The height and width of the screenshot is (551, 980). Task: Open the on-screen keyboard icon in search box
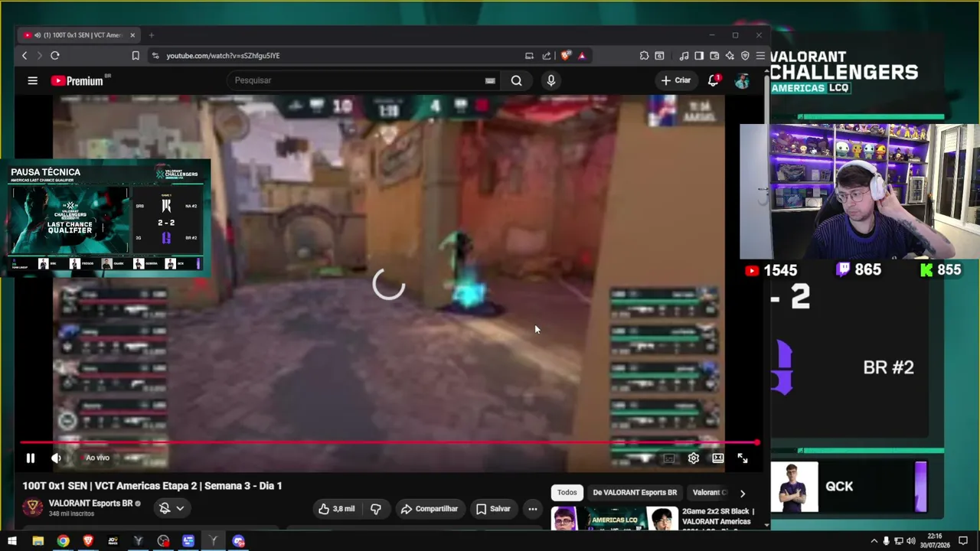pyautogui.click(x=490, y=80)
